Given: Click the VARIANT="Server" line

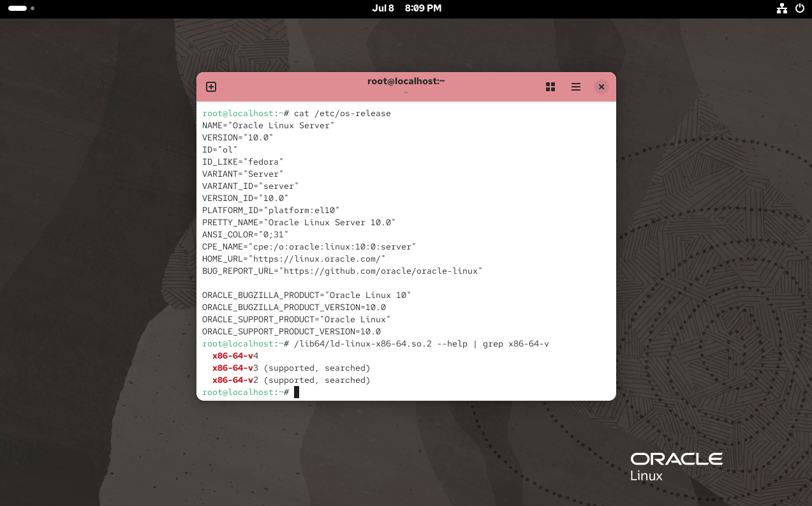Looking at the screenshot, I should pos(243,174).
